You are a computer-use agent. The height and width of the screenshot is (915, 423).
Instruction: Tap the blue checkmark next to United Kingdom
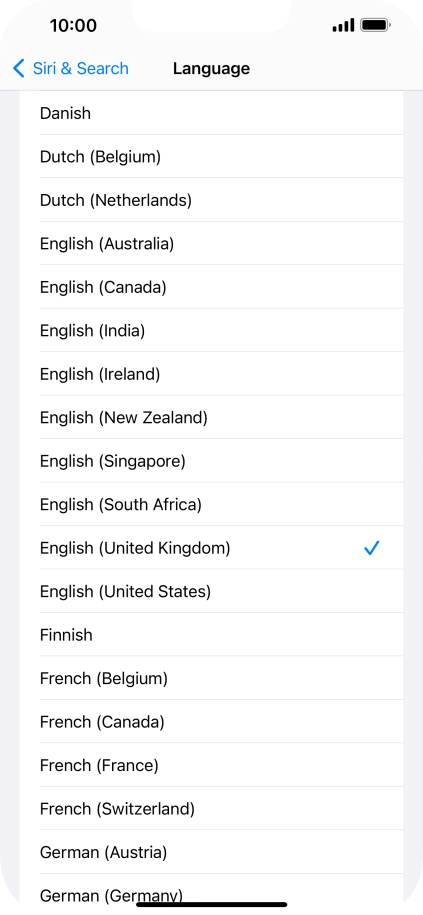coord(371,548)
